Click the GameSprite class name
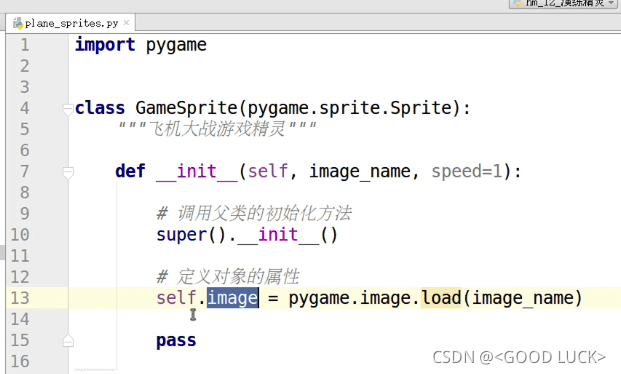Image resolution: width=621 pixels, height=374 pixels. pos(186,108)
